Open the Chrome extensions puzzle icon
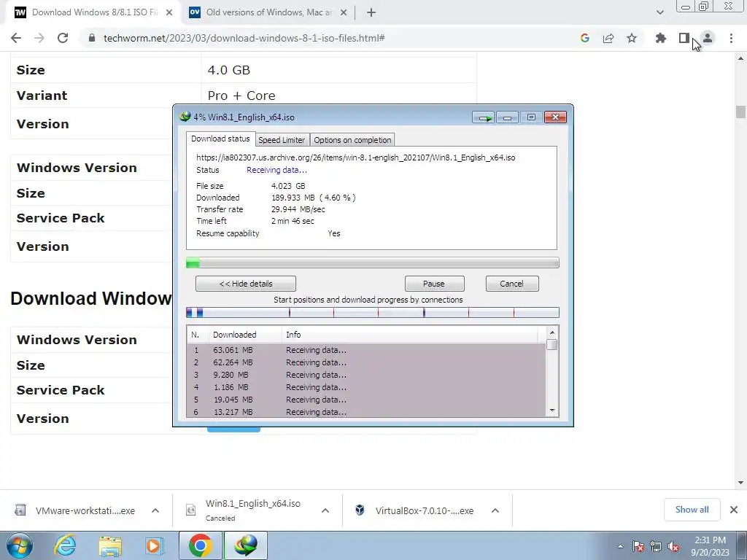 pos(661,38)
